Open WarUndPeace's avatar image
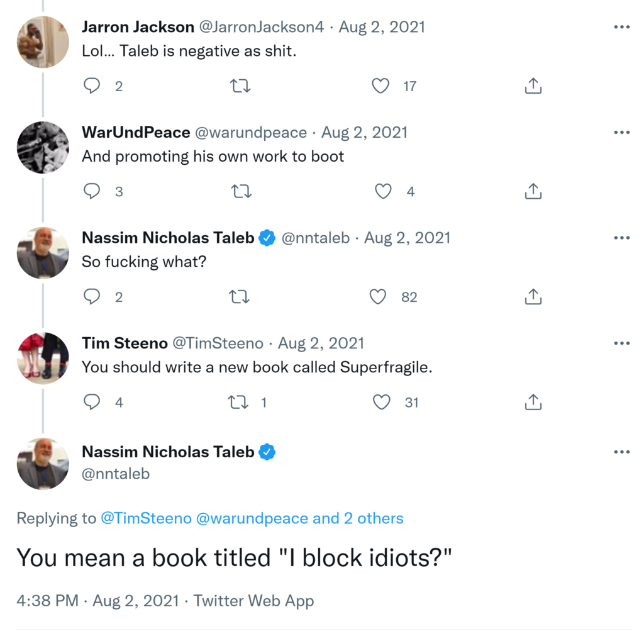This screenshot has height=644, width=644. tap(43, 147)
